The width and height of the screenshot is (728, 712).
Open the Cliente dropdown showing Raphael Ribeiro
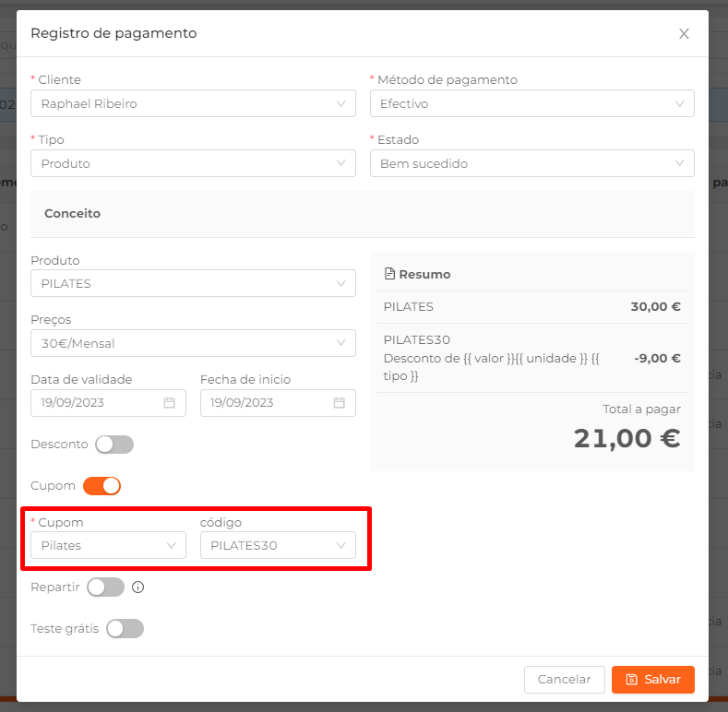pyautogui.click(x=193, y=103)
